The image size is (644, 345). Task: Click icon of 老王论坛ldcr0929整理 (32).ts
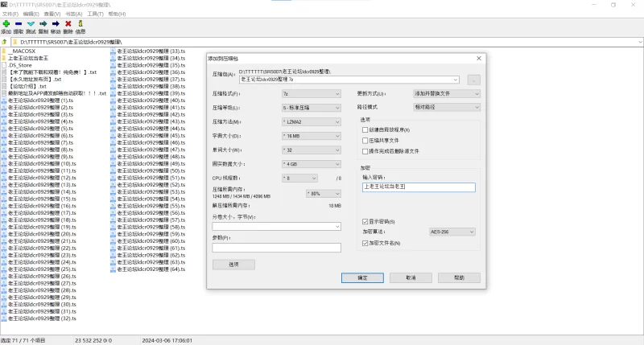point(4,318)
